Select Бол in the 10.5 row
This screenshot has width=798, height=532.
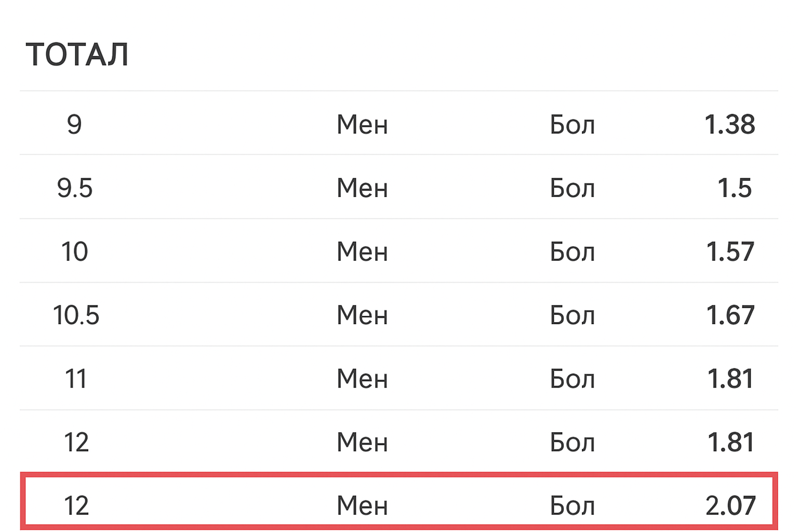(x=572, y=315)
